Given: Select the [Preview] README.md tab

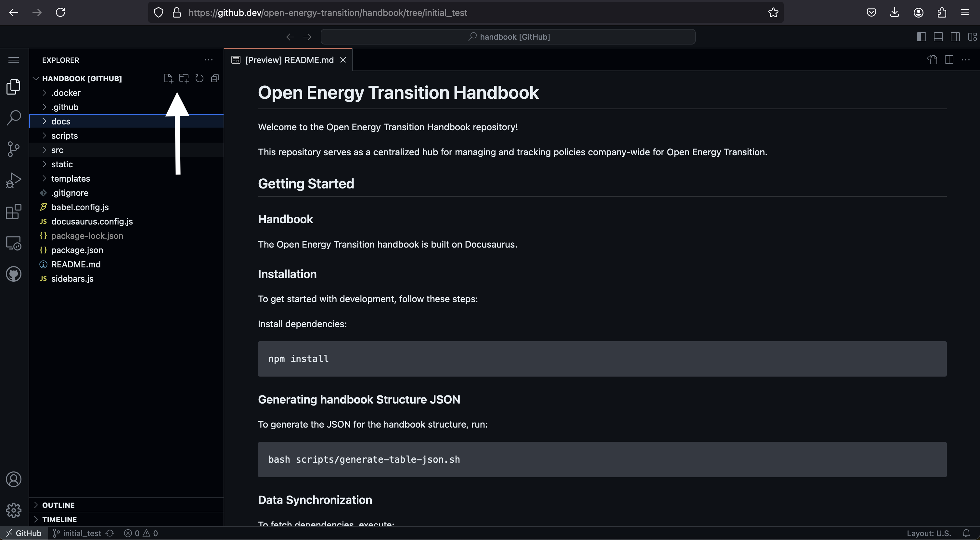Looking at the screenshot, I should point(289,60).
